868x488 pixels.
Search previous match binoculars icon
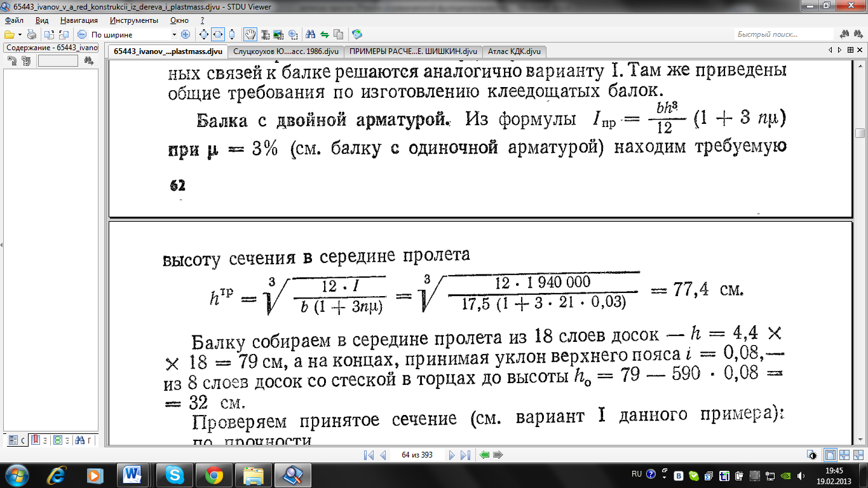click(x=844, y=34)
